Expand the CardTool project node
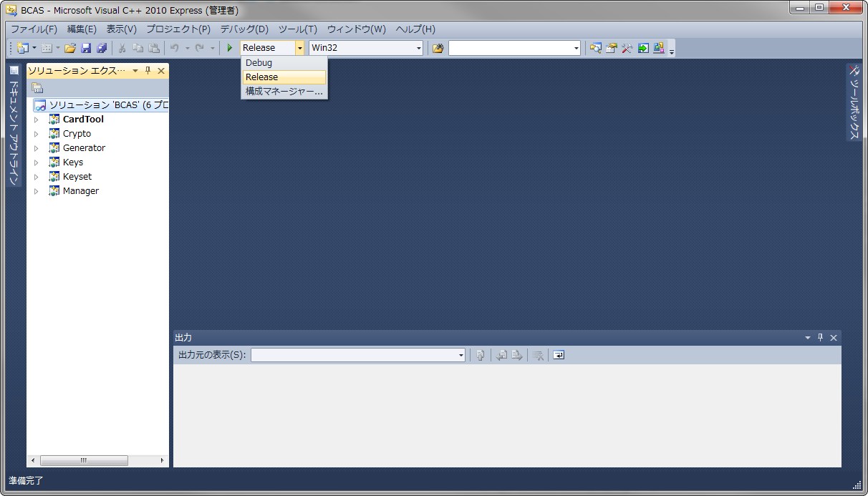 [37, 120]
